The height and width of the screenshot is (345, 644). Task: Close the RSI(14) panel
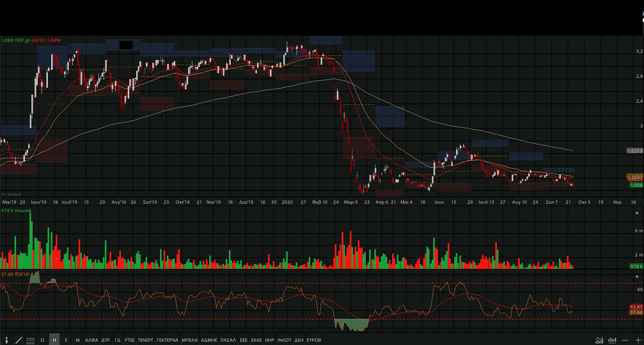(637, 277)
